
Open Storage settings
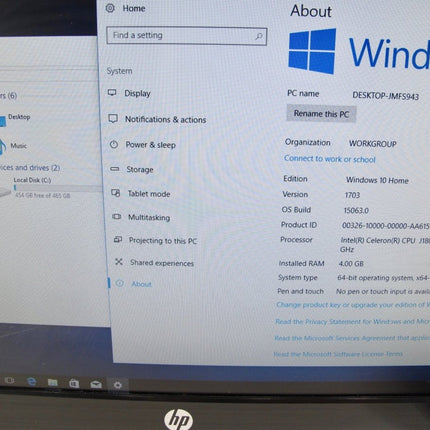coord(140,169)
